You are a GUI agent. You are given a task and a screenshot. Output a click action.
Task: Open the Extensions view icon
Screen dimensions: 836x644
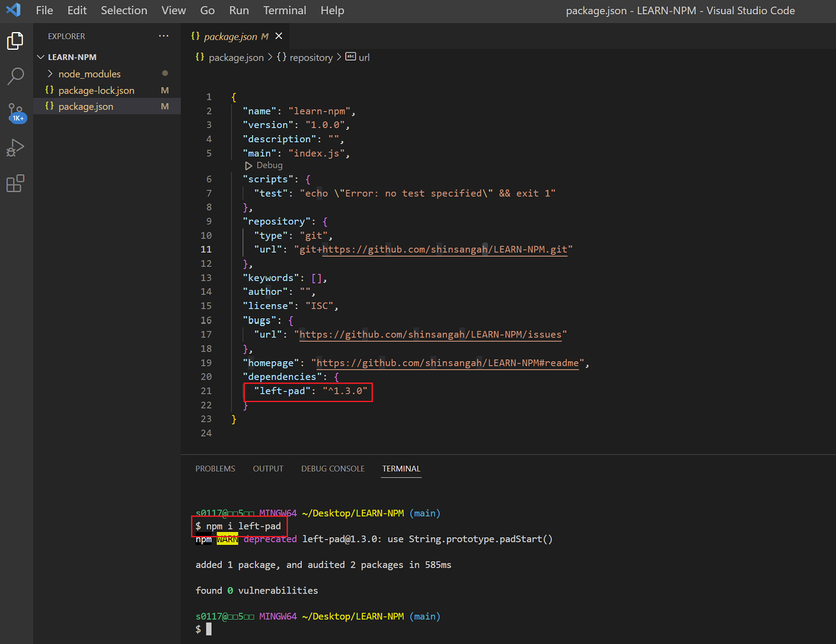click(15, 183)
